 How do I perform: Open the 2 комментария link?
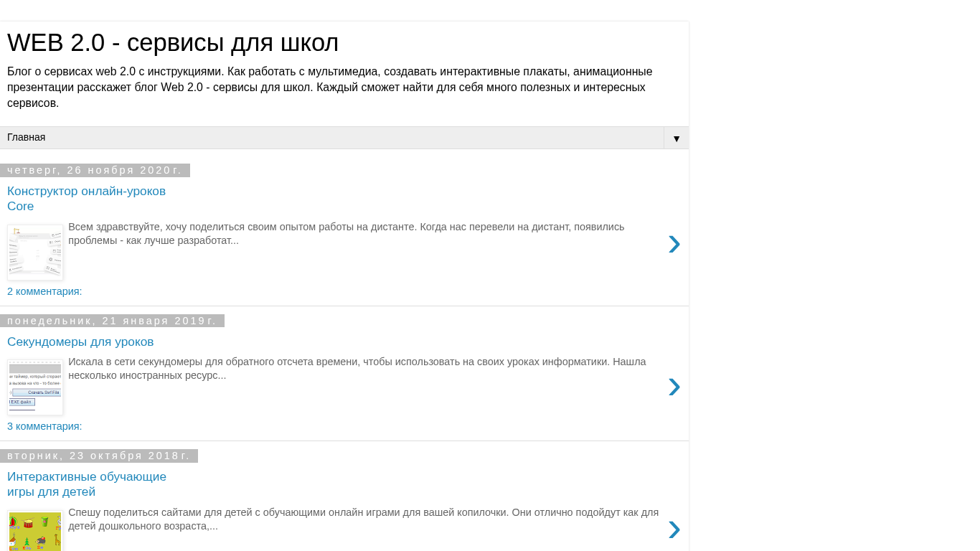(x=44, y=291)
